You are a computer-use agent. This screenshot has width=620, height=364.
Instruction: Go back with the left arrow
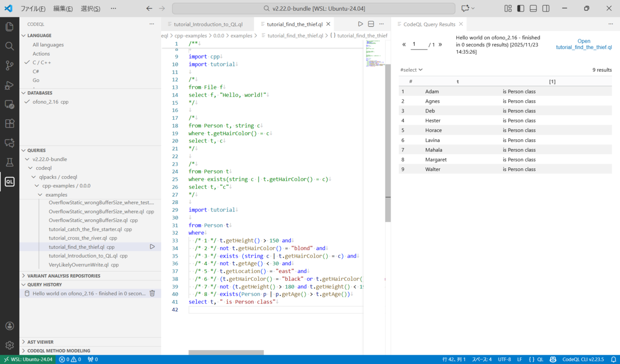point(149,8)
